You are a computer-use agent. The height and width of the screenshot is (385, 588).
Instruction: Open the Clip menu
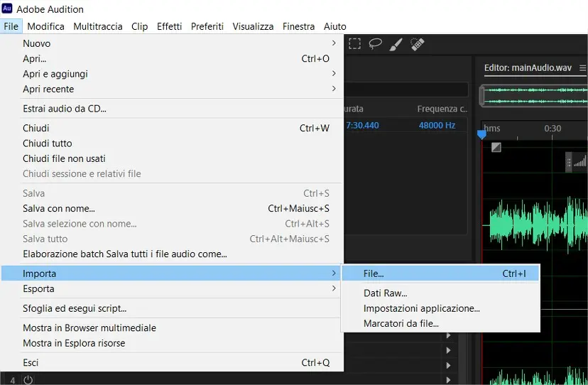pyautogui.click(x=139, y=26)
